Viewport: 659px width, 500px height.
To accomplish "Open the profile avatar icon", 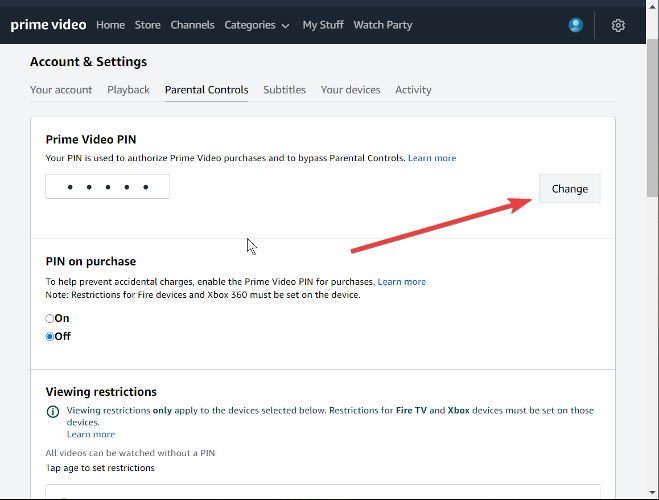I will (575, 25).
